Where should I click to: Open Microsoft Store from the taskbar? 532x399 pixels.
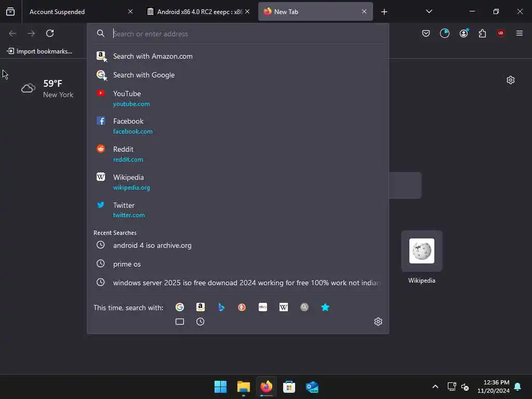tap(289, 387)
